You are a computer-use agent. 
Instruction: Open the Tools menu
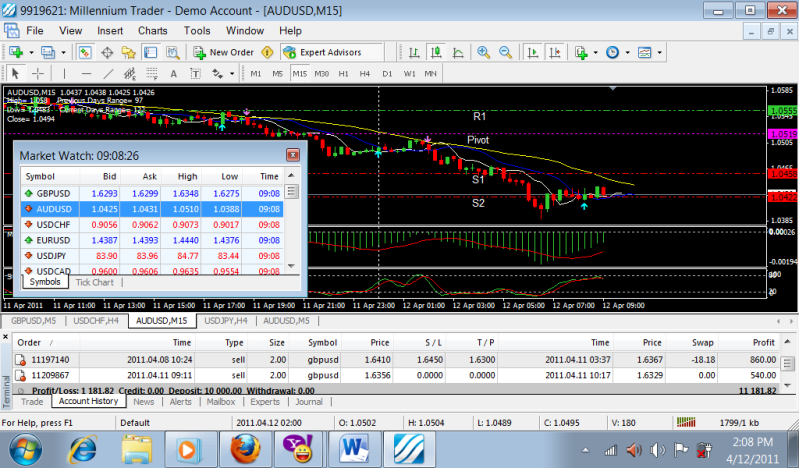point(197,31)
